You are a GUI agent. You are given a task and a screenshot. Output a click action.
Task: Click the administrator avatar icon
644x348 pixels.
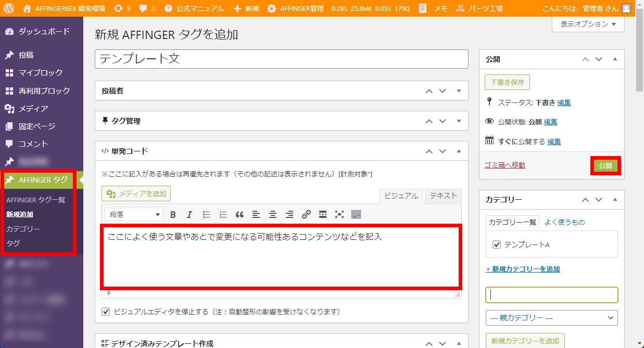pyautogui.click(x=626, y=8)
